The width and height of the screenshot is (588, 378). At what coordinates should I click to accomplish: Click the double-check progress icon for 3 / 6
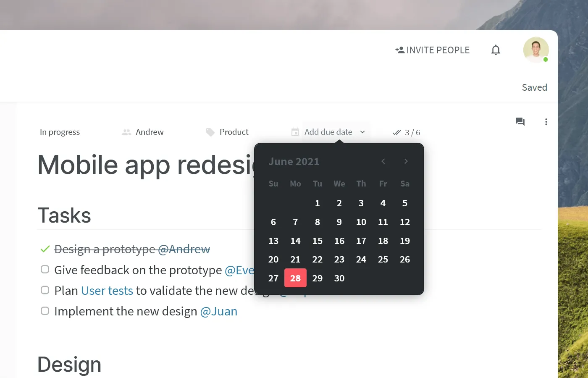click(396, 132)
